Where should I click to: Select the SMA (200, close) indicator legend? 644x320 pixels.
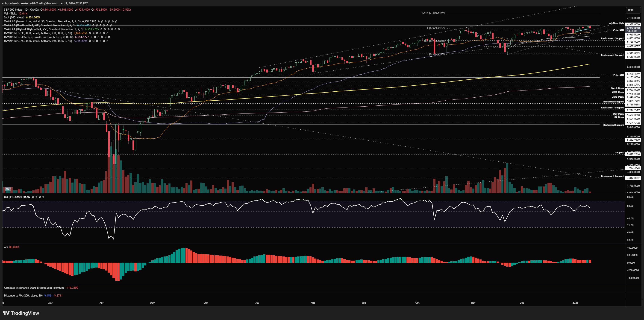(x=14, y=17)
